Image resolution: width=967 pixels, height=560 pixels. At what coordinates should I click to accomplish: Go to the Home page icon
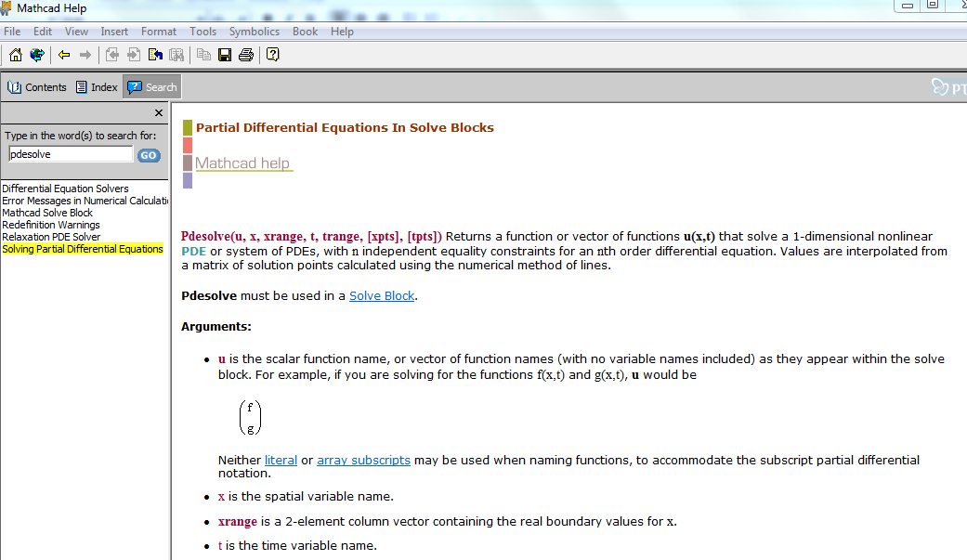(16, 55)
